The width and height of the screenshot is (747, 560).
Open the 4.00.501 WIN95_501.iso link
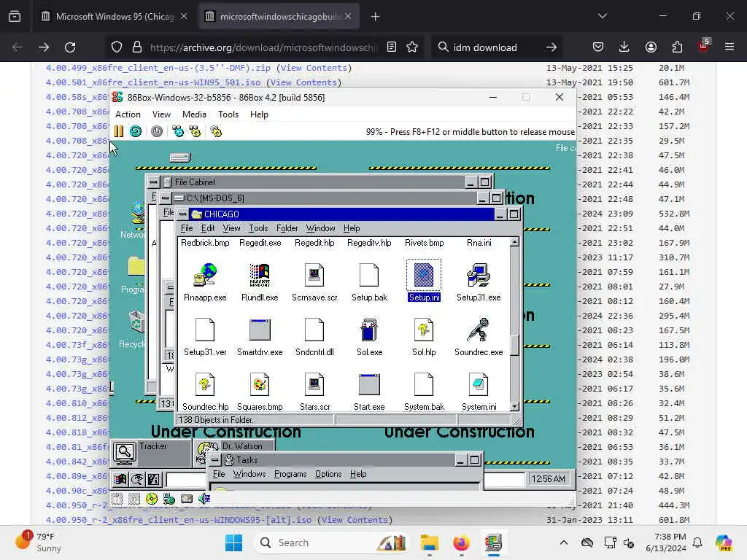pyautogui.click(x=153, y=82)
